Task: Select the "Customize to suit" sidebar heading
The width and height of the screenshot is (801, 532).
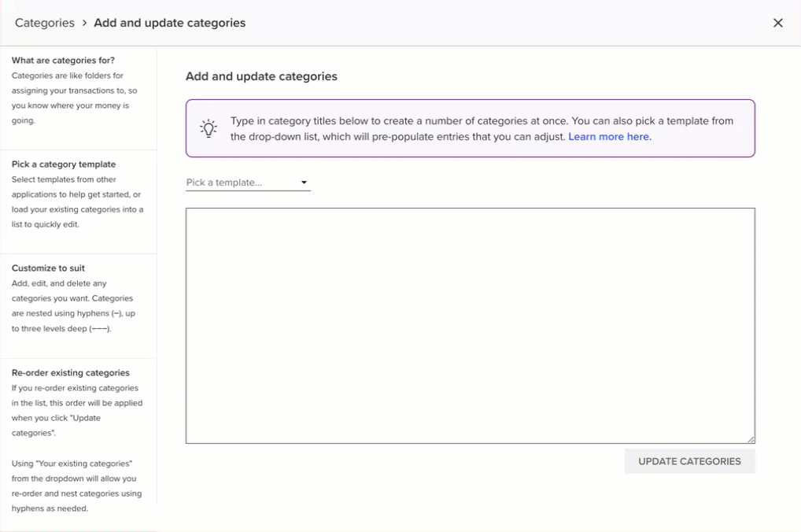Action: point(48,268)
